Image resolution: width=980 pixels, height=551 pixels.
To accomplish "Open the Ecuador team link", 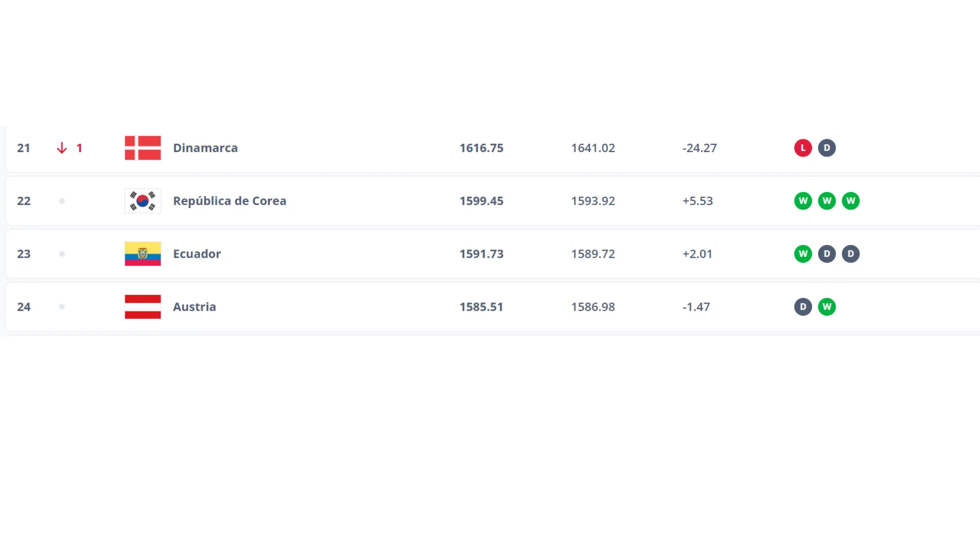I will pyautogui.click(x=197, y=254).
